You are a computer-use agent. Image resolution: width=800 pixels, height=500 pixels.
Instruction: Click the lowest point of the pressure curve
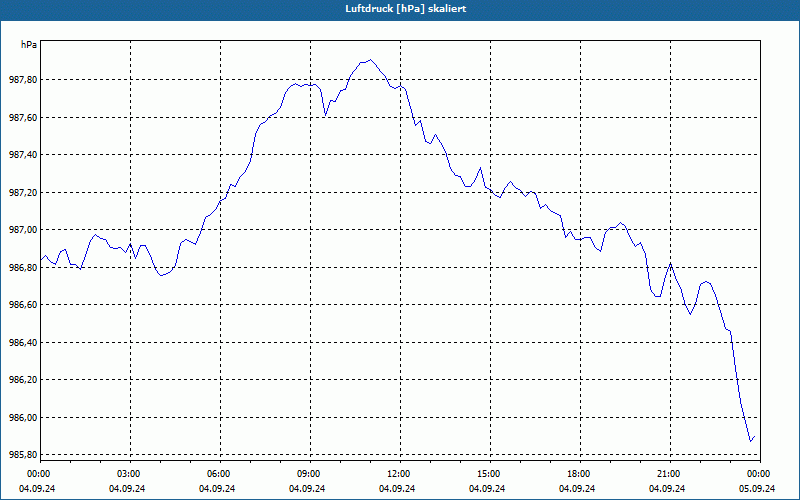pyautogui.click(x=751, y=441)
